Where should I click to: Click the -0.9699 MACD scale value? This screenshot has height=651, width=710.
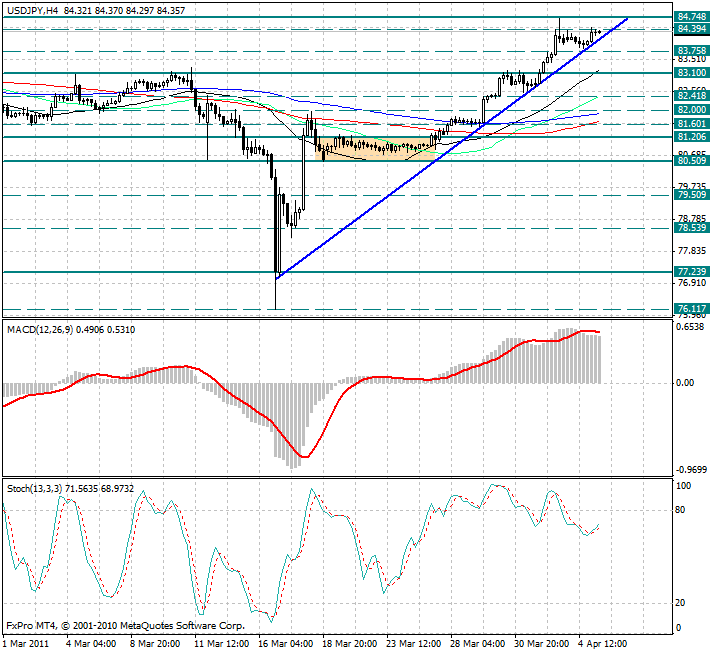691,470
